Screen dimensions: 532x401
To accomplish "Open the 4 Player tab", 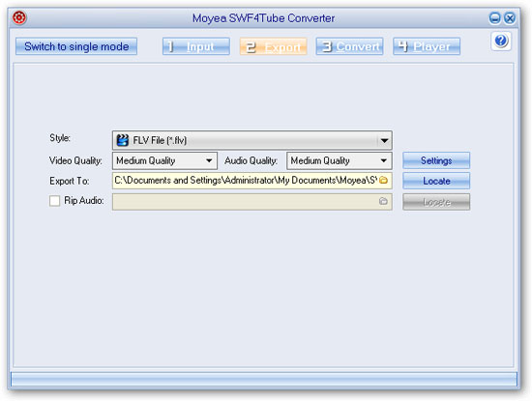I will (x=427, y=46).
